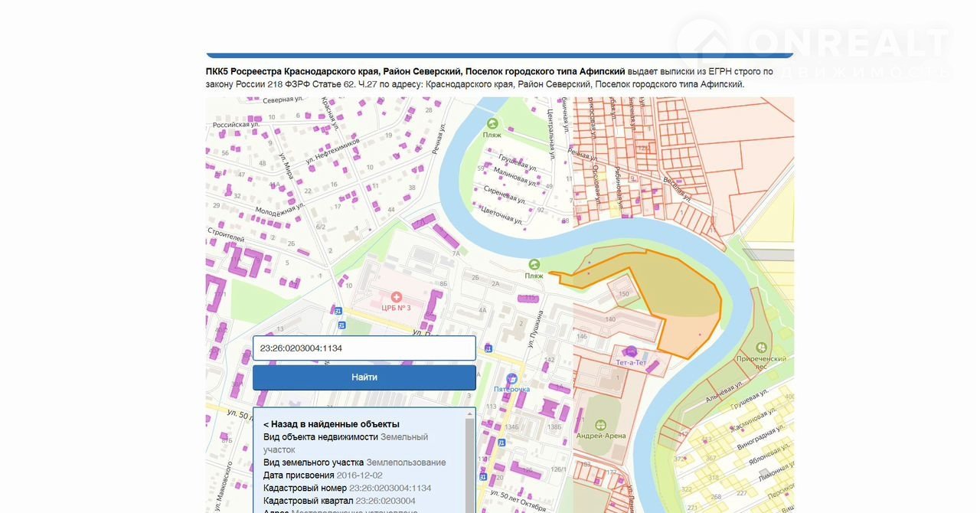Click the results panel vertical scrollbar
Image resolution: width=980 pixels, height=513 pixels.
[470, 459]
